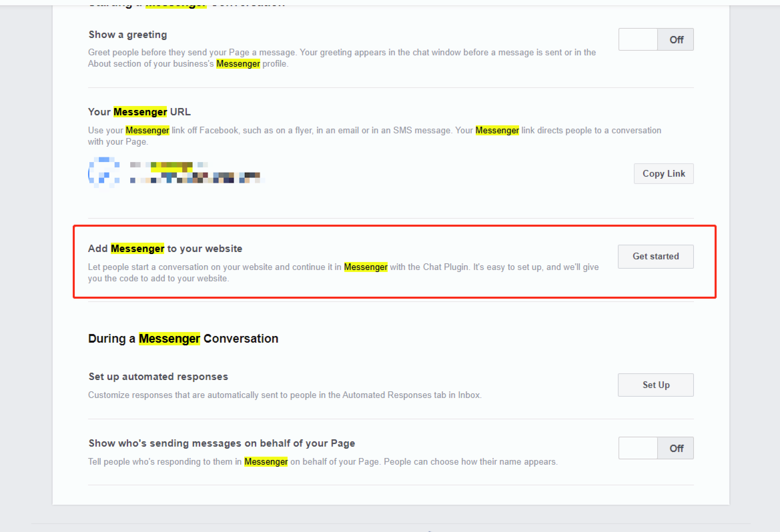This screenshot has width=780, height=532.
Task: Click the Messenger link usage description text
Action: point(374,136)
